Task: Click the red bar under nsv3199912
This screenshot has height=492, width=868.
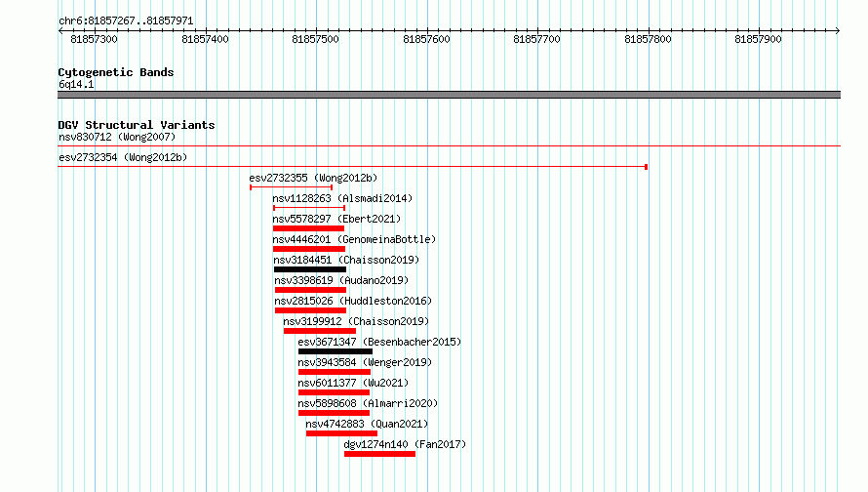Action: coord(320,331)
